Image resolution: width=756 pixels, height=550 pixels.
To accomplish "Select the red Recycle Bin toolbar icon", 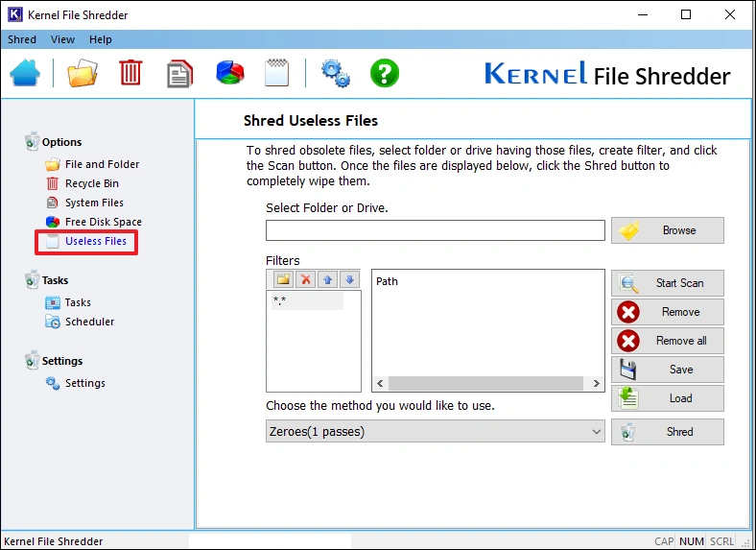I will pos(130,74).
